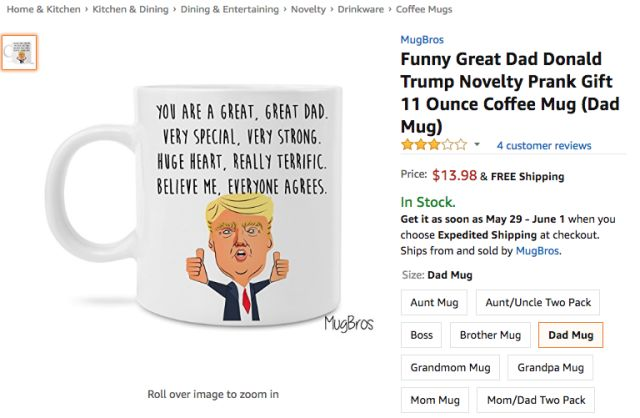Open the Kitchen & Dining breadcrumb
The height and width of the screenshot is (418, 640).
[x=130, y=9]
